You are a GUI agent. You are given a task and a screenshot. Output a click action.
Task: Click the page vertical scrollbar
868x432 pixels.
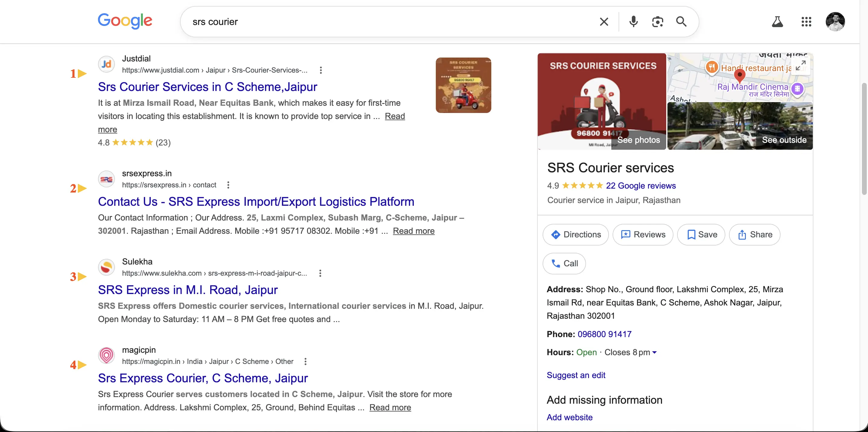[864, 139]
